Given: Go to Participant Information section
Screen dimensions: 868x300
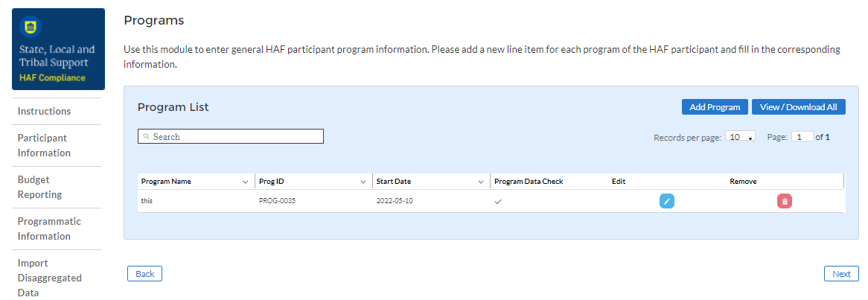Looking at the screenshot, I should (x=43, y=145).
